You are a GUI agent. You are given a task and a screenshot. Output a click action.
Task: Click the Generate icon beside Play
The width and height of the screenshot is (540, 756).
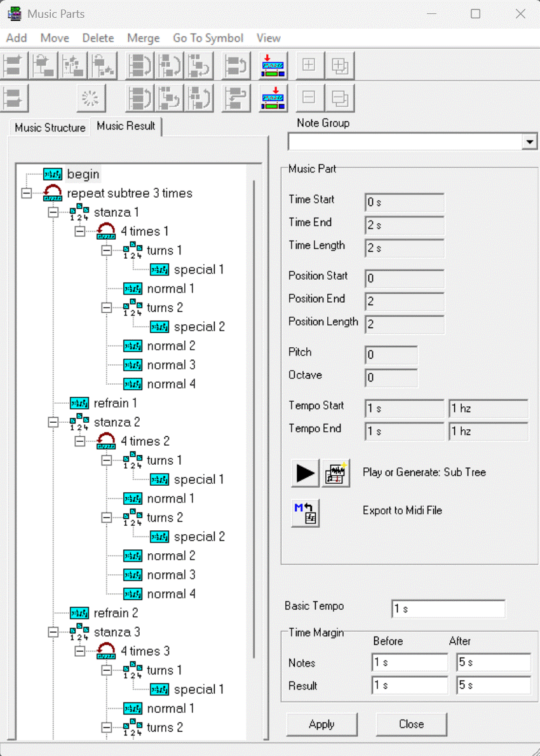coord(336,472)
